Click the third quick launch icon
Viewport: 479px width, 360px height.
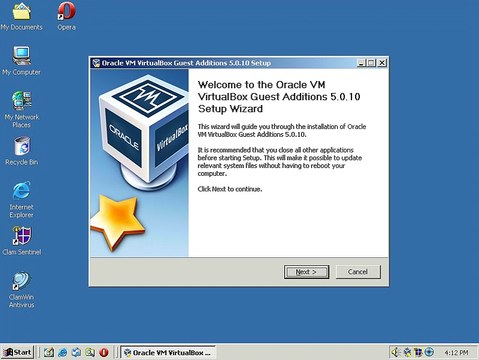coord(76,352)
